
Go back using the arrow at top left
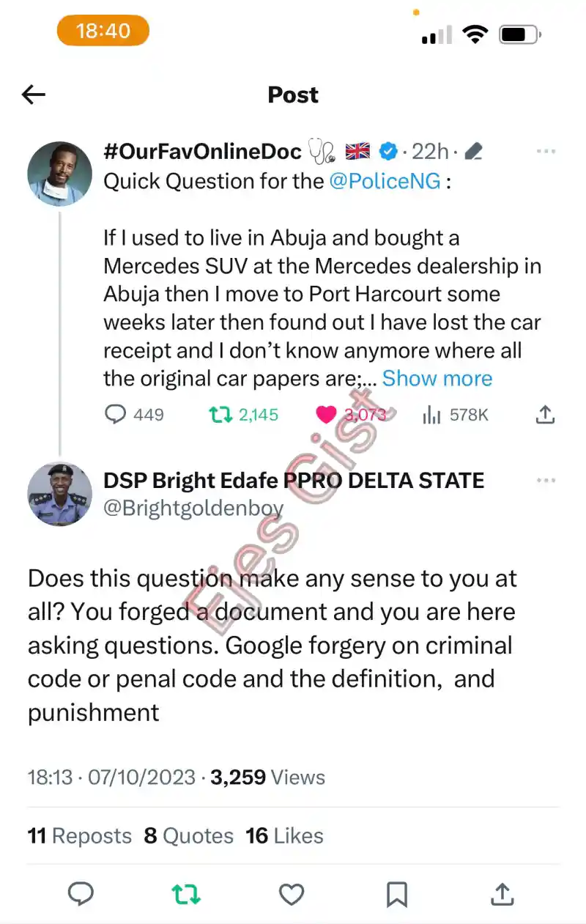pyautogui.click(x=33, y=95)
